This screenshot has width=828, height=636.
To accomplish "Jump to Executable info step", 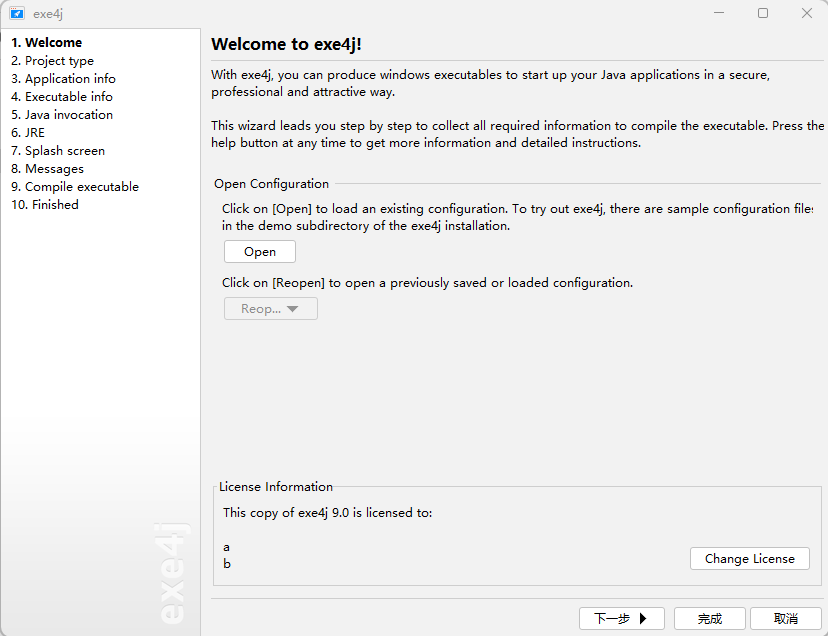I will (62, 97).
